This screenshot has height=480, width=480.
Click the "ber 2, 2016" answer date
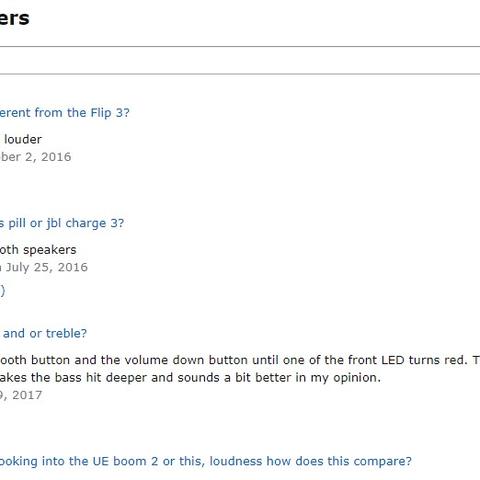pyautogui.click(x=36, y=157)
